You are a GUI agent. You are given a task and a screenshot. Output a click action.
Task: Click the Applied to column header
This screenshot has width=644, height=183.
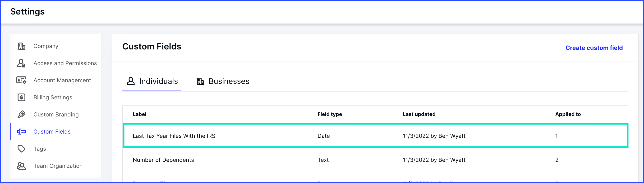coord(568,114)
